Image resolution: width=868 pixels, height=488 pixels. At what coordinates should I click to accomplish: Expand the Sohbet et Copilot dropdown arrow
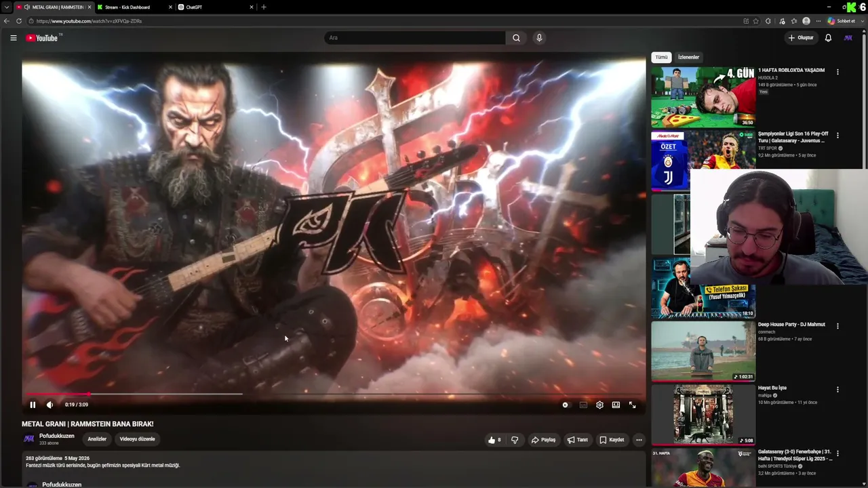tap(862, 21)
